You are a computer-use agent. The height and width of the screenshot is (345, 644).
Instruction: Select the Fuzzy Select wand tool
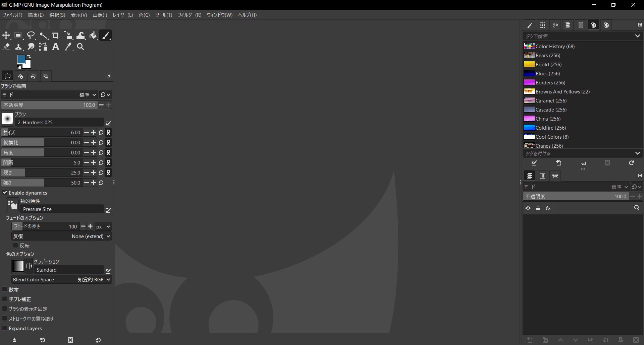[43, 36]
